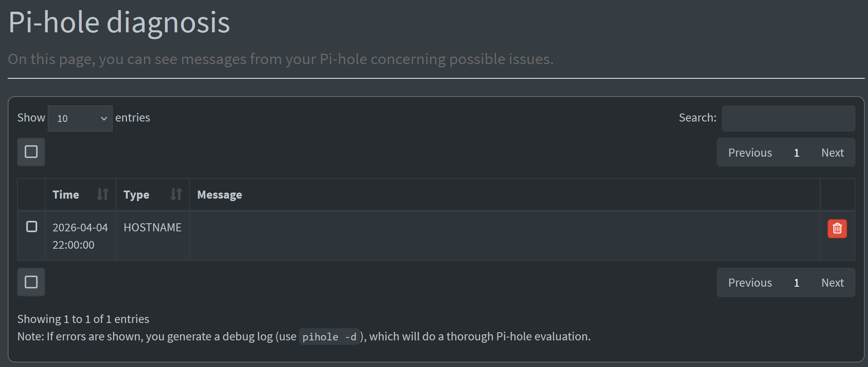Open the Show entries count dropdown
868x367 pixels.
pos(80,118)
